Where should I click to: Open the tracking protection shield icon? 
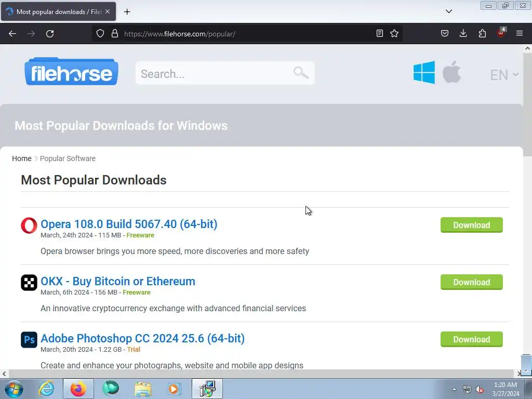[100, 34]
